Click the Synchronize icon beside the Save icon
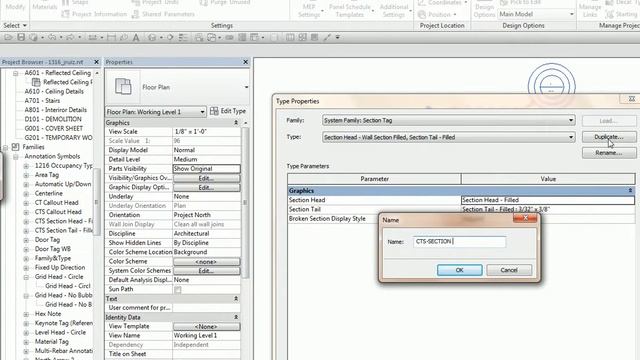Image resolution: width=640 pixels, height=360 pixels. pos(33,37)
